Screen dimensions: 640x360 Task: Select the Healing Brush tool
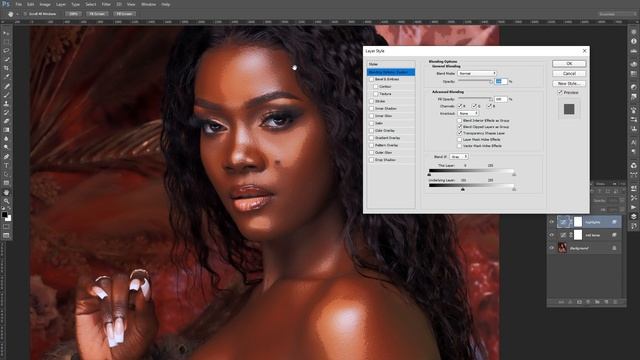click(x=6, y=86)
